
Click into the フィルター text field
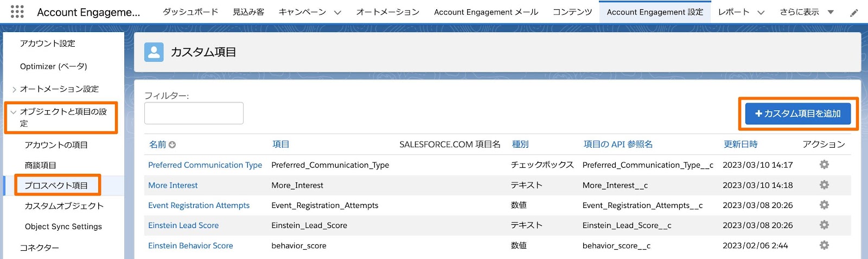coord(194,113)
